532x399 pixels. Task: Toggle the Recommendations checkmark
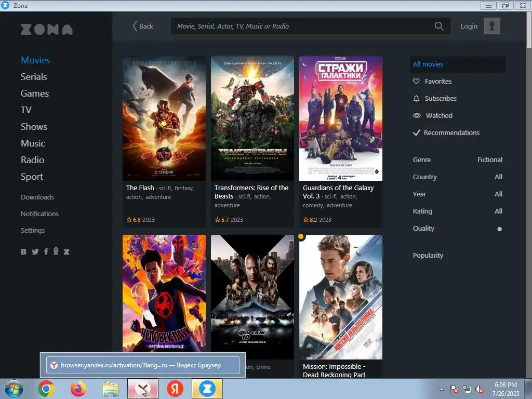pyautogui.click(x=417, y=132)
